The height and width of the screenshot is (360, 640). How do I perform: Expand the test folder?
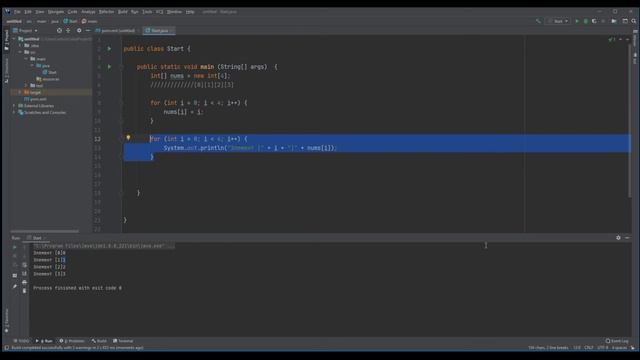coord(27,85)
